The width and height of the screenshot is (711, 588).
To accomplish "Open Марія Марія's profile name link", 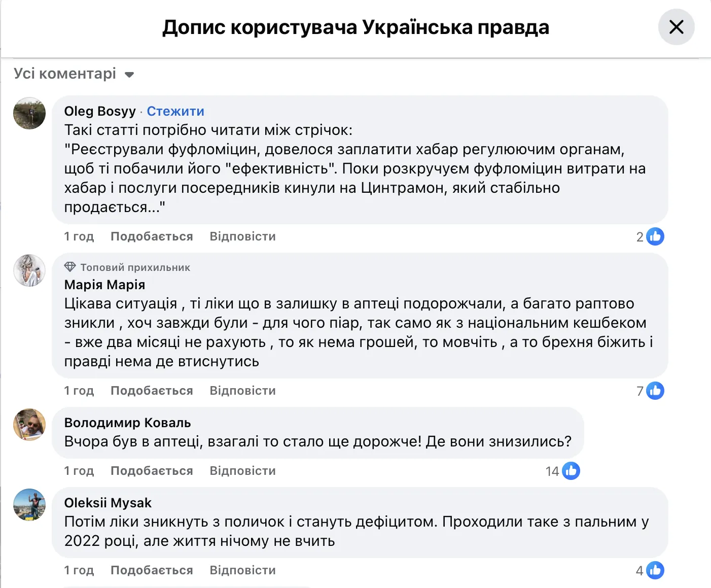I will click(104, 285).
